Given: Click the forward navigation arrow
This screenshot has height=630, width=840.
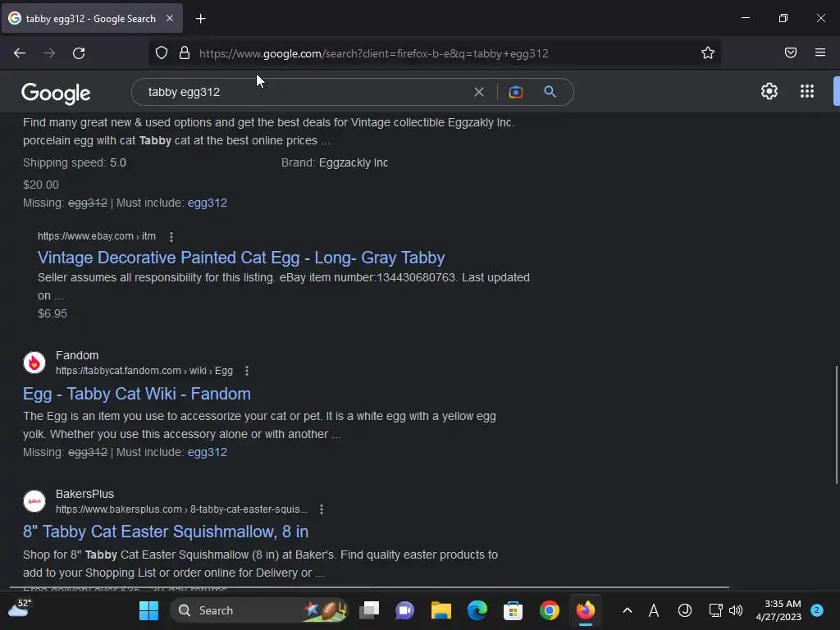Looking at the screenshot, I should point(49,53).
